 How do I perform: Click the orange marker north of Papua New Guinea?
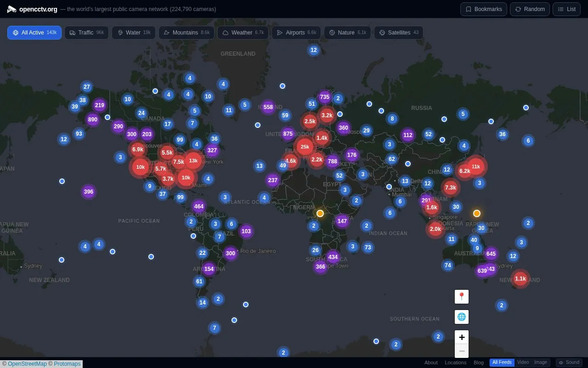[x=477, y=213]
